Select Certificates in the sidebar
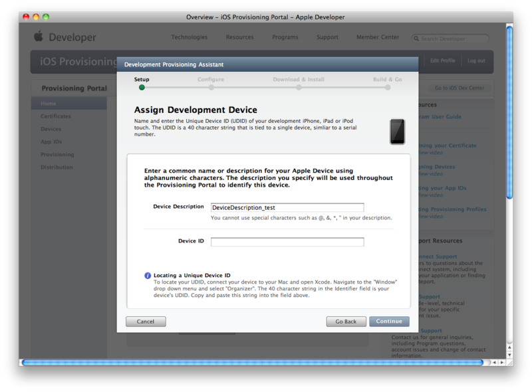Screen dimensions: 532x392 [x=56, y=116]
